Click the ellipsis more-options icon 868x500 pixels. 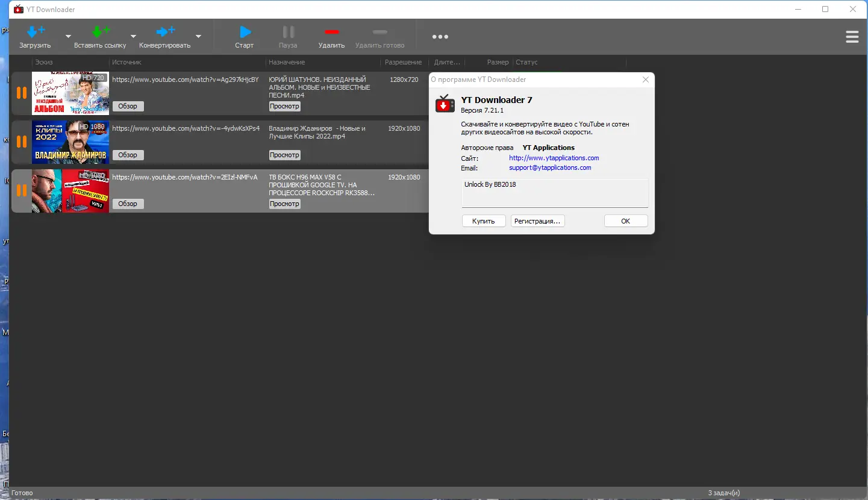[440, 37]
